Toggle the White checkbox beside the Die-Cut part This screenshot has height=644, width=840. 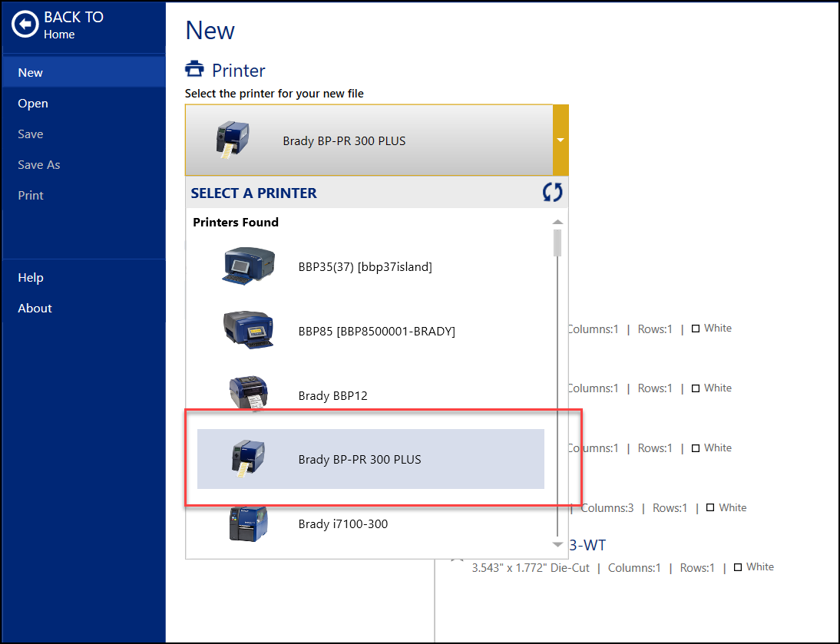coord(738,566)
